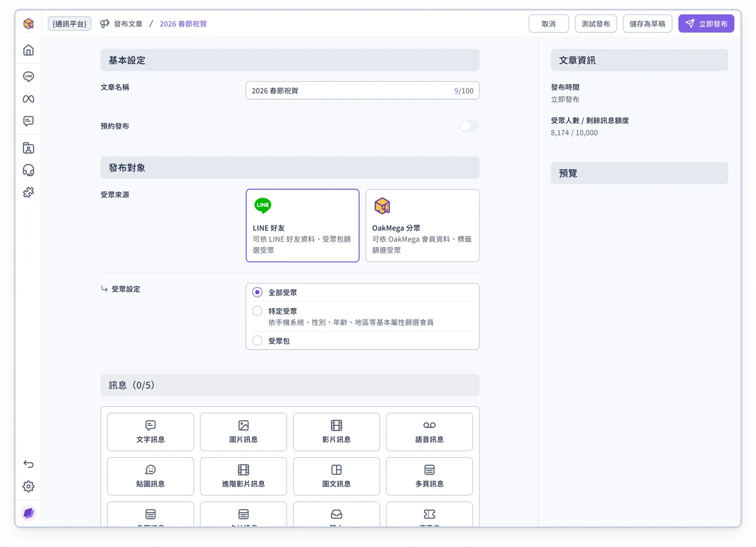
Task: Open customer support headset icon
Action: pyautogui.click(x=28, y=170)
